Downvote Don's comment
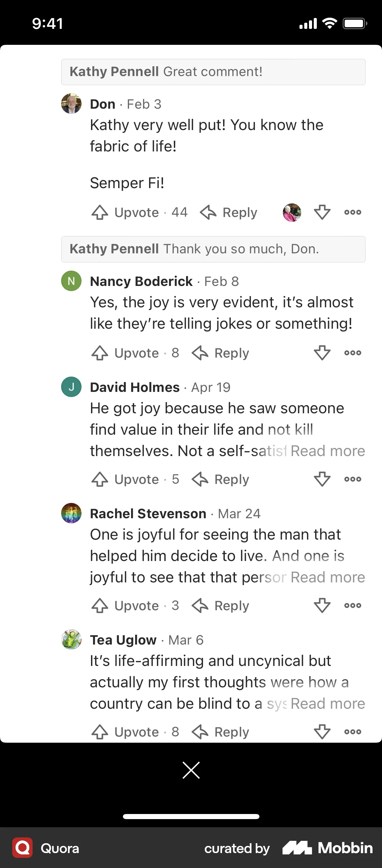 322,213
